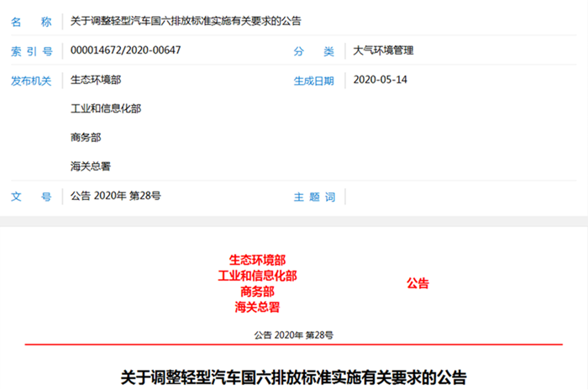Click black 商务部 in the issuing agency list
This screenshot has height=390, width=588.
(x=86, y=138)
